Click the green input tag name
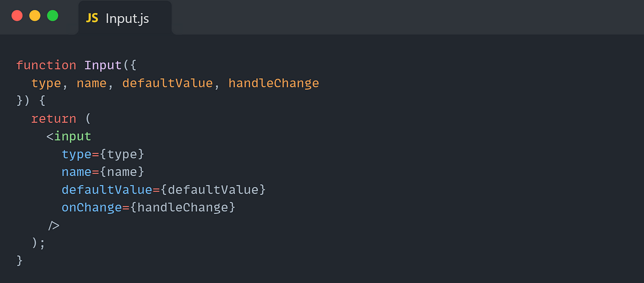The height and width of the screenshot is (283, 644). tap(73, 136)
